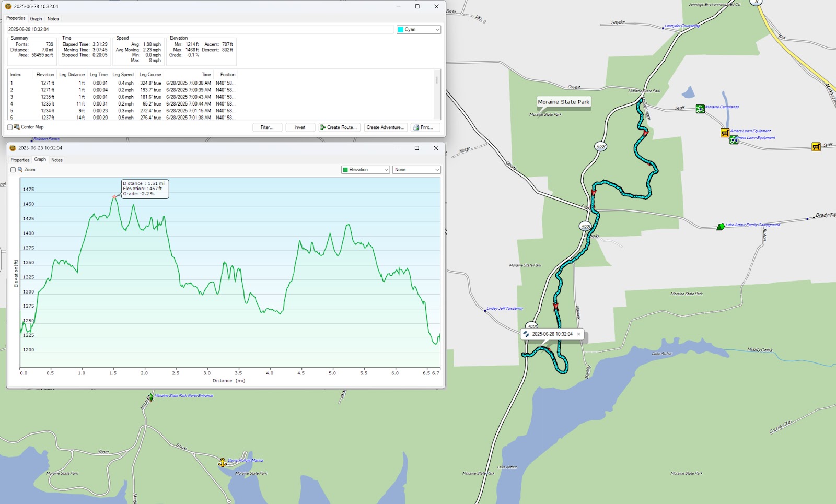Click the Position column header
836x504 pixels.
pos(228,75)
